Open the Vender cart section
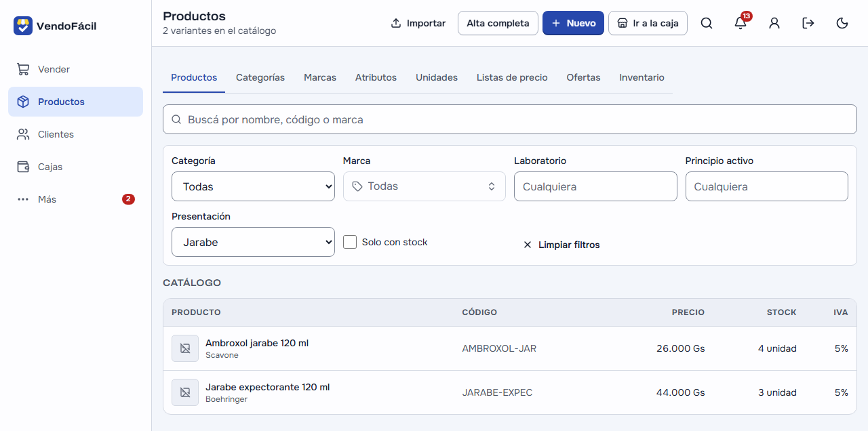The height and width of the screenshot is (431, 868). coord(75,69)
